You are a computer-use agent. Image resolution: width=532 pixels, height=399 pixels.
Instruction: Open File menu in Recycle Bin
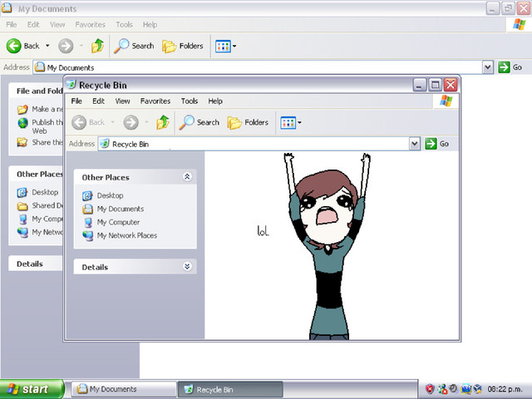(76, 101)
